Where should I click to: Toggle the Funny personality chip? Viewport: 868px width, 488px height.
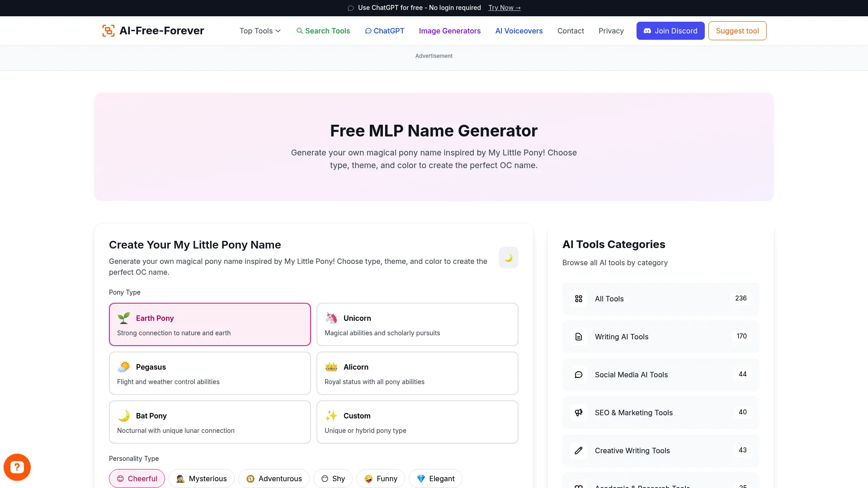click(x=380, y=479)
